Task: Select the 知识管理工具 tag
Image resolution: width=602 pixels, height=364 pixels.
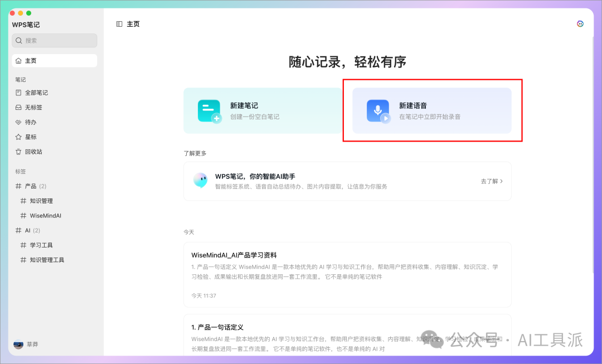Action: (x=55, y=260)
